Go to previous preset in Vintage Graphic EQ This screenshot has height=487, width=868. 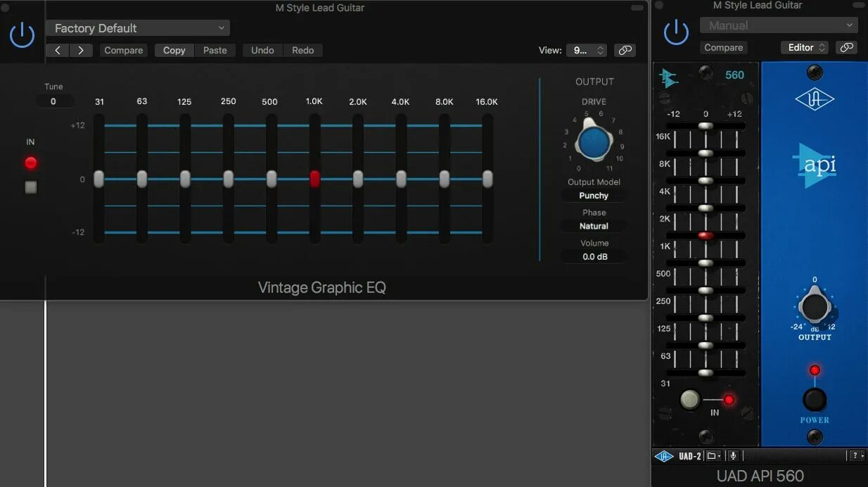point(58,50)
